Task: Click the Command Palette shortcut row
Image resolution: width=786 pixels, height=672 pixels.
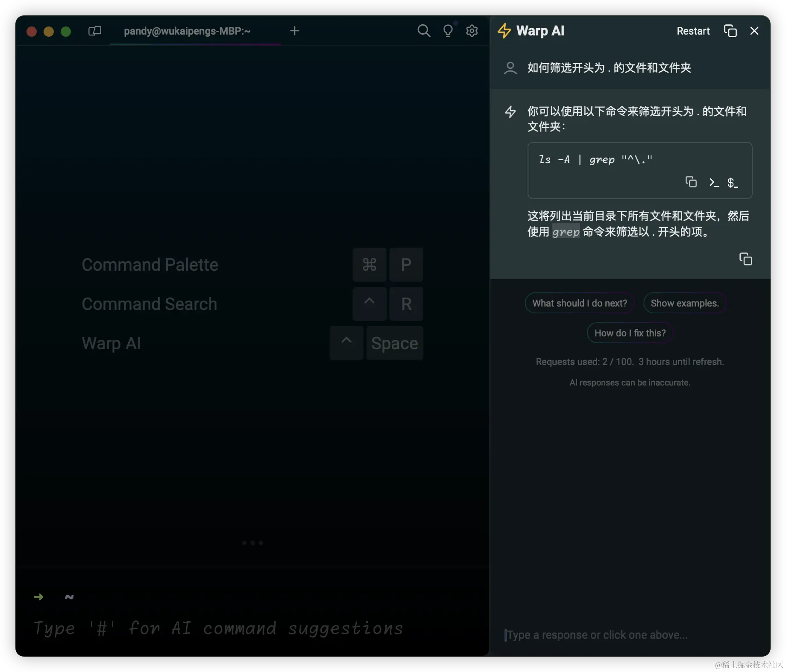Action: [252, 265]
